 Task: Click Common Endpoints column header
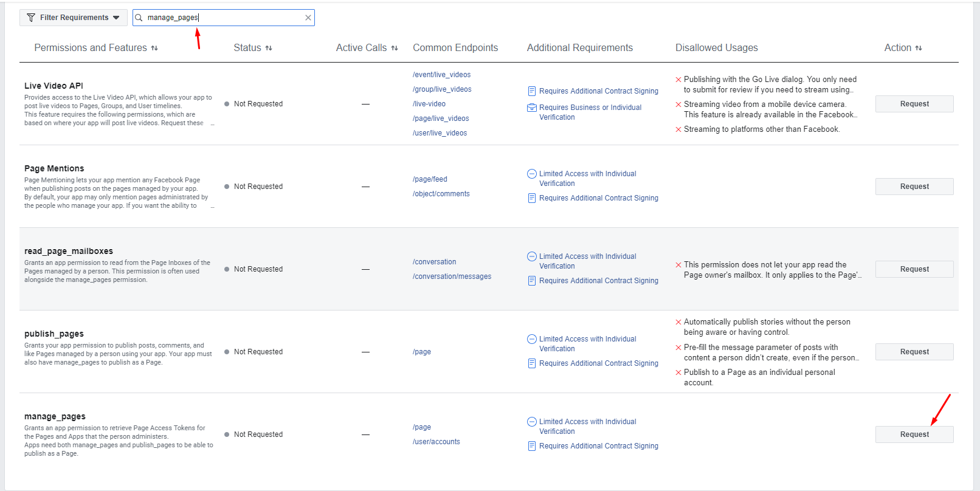tap(455, 47)
